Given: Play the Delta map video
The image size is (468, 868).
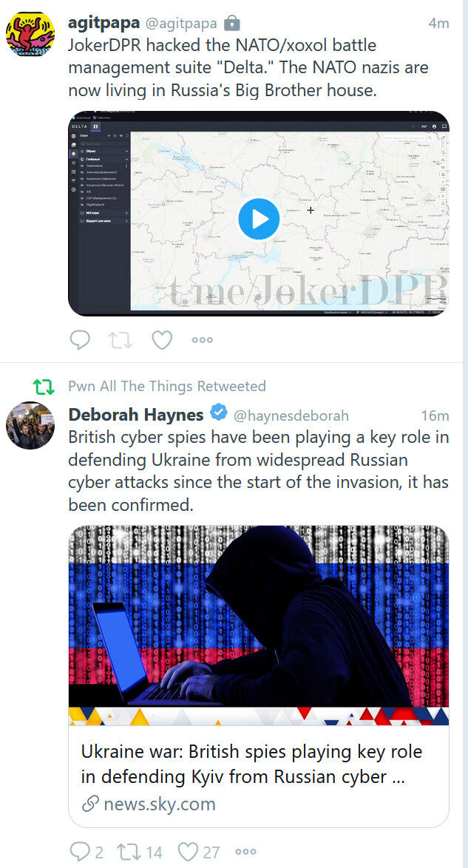Looking at the screenshot, I should [259, 219].
